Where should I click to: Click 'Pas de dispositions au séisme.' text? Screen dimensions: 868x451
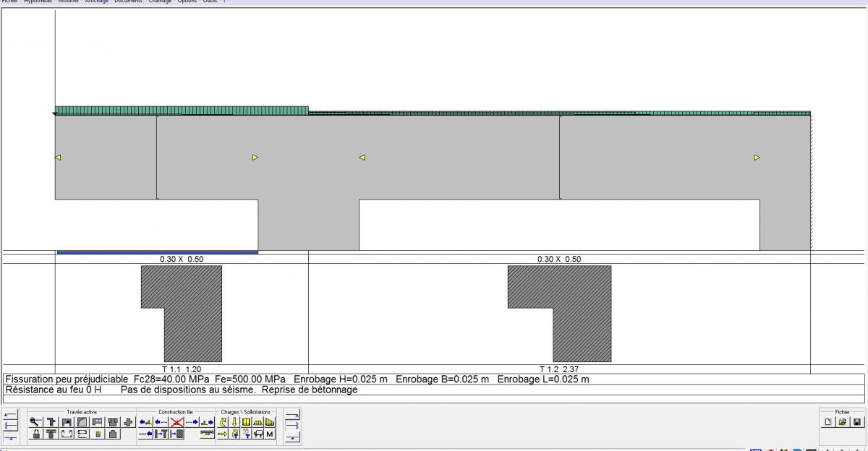(x=188, y=390)
